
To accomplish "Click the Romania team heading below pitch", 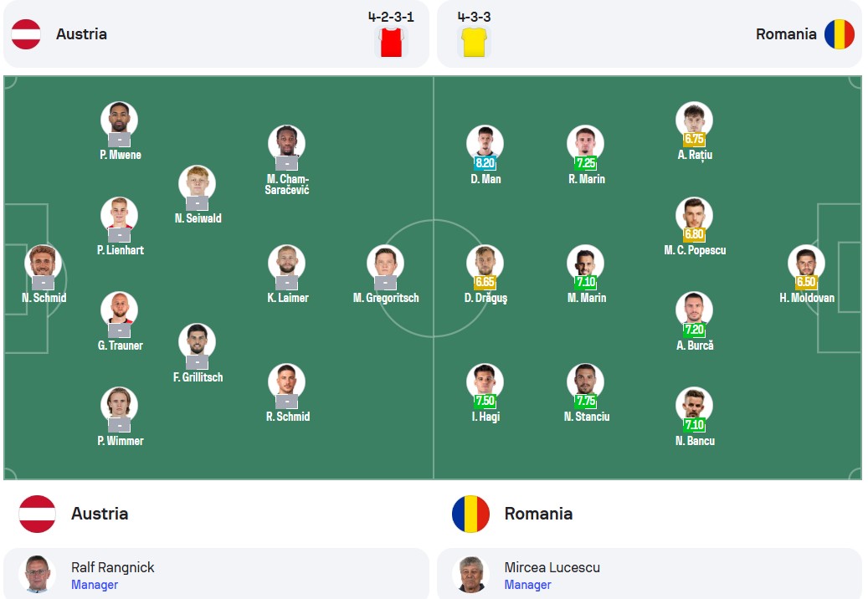I will coord(538,514).
